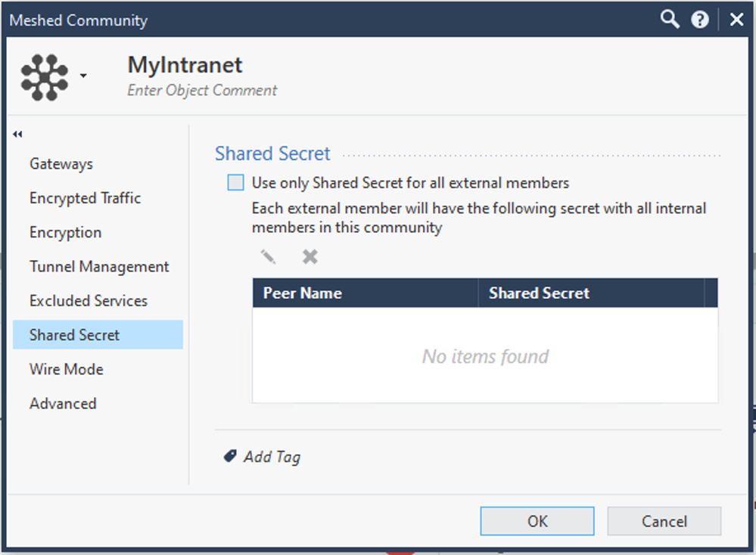
Task: Open the Wire Mode page
Action: 67,369
